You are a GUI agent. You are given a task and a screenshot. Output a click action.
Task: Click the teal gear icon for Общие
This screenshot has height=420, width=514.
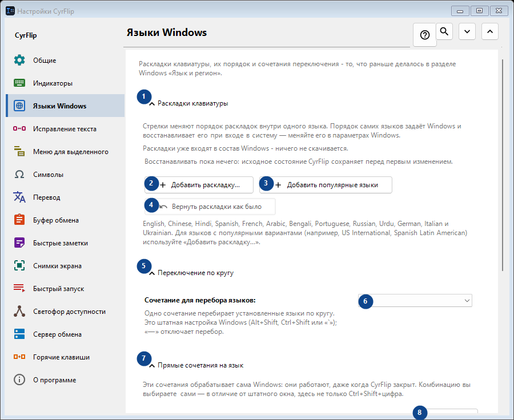point(19,60)
